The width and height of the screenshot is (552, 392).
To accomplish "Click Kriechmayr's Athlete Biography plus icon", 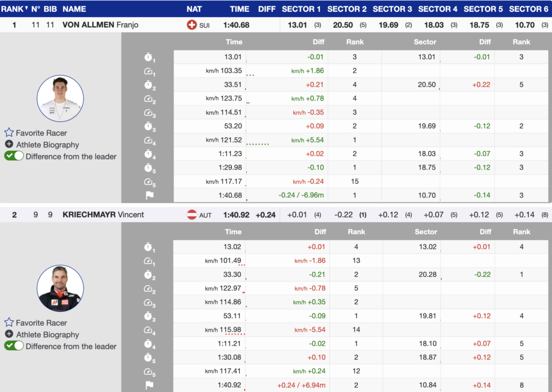I will (x=9, y=334).
